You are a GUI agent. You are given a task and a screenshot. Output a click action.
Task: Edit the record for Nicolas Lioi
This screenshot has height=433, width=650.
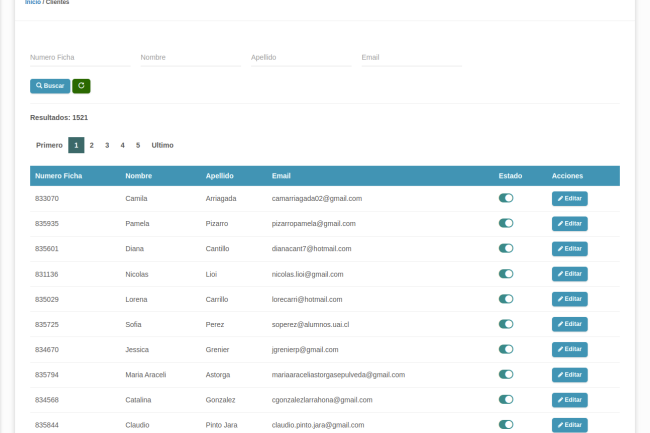pyautogui.click(x=569, y=274)
